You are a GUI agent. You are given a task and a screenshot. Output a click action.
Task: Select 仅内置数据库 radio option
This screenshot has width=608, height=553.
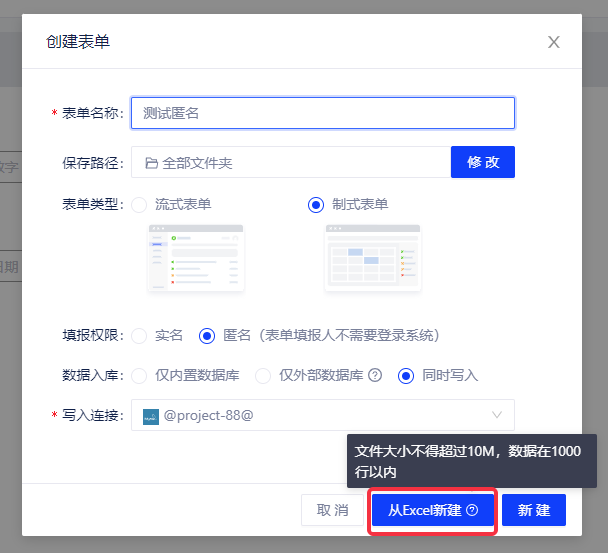[x=139, y=376]
